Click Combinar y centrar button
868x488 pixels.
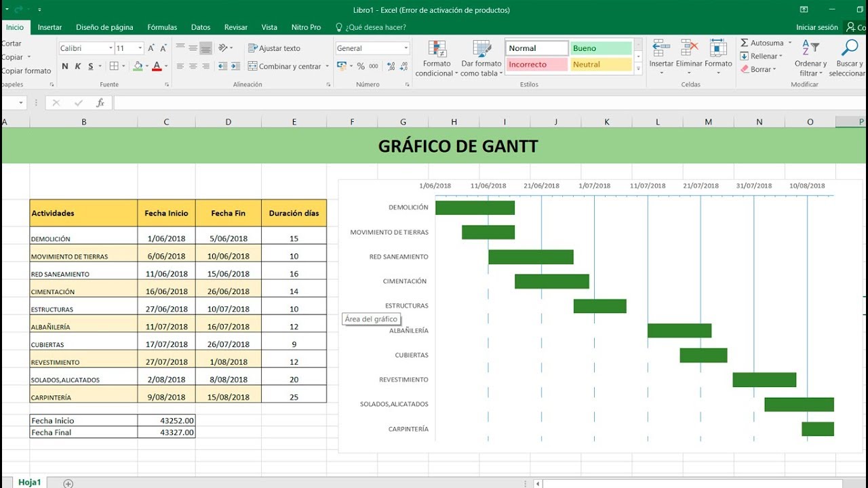(x=284, y=66)
